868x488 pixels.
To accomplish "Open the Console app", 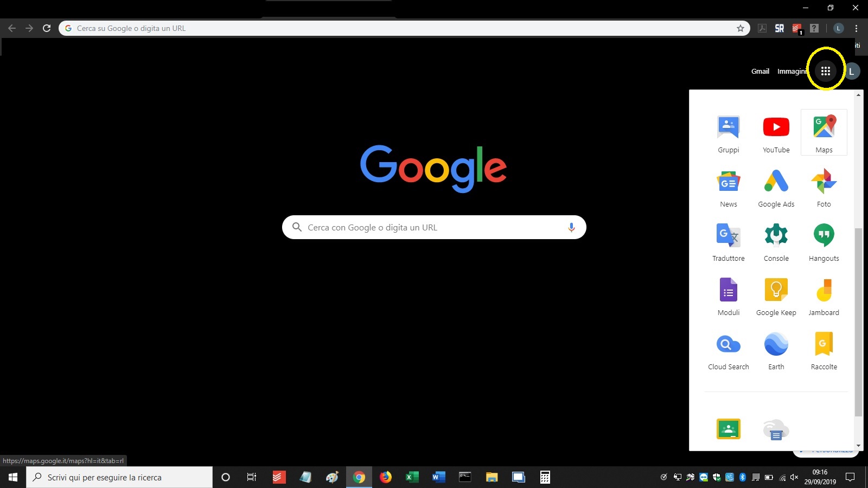I will pyautogui.click(x=776, y=242).
